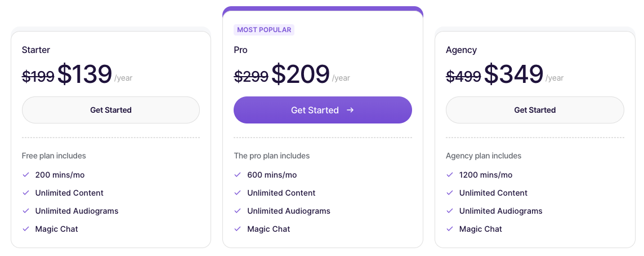Click the crossed-out $299 price
The image size is (644, 256).
(251, 76)
